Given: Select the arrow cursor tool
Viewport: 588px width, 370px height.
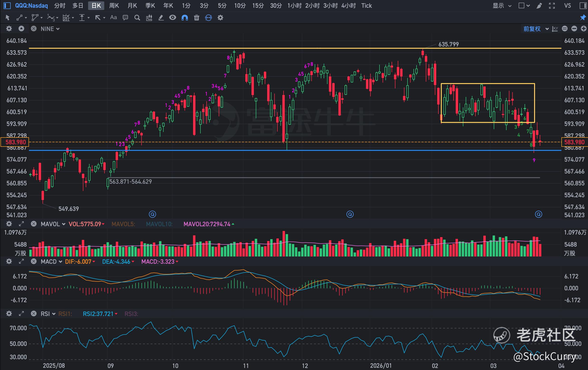Looking at the screenshot, I should (x=7, y=18).
